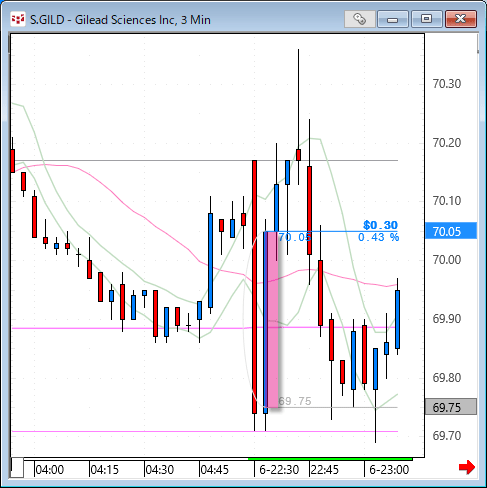This screenshot has width=487, height=488.
Task: Click the 0.43 % measurement label
Action: pos(378,237)
